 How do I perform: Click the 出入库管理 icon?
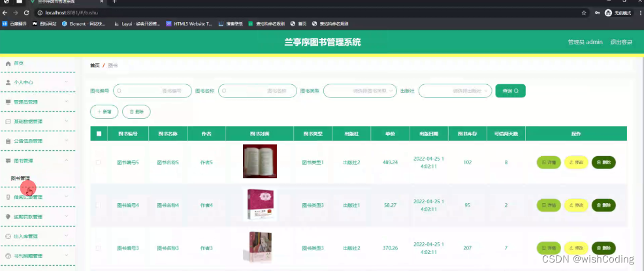(8, 236)
